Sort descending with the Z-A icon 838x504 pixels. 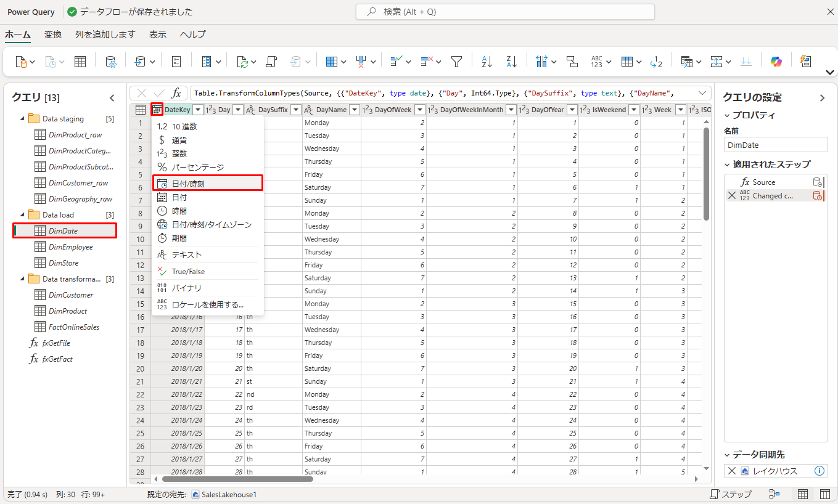point(511,62)
